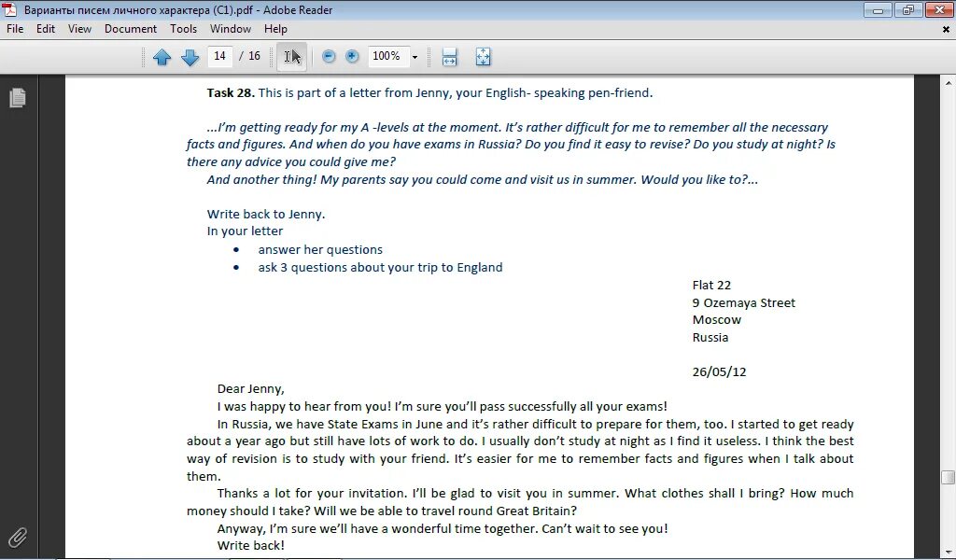
Task: Click the 'Task 28.' heading text
Action: tap(231, 92)
